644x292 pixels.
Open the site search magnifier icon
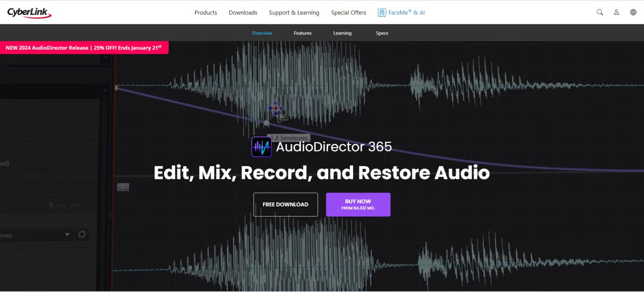(600, 13)
